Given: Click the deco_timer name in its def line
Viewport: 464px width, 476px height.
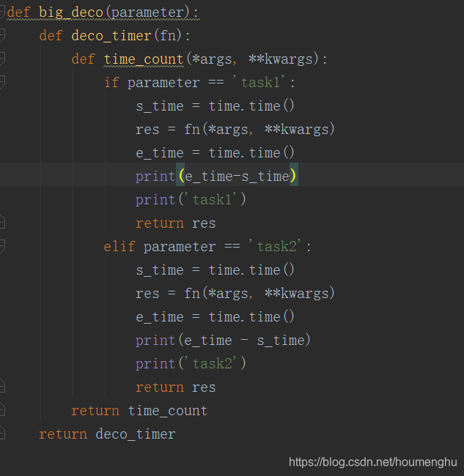Looking at the screenshot, I should (x=111, y=36).
